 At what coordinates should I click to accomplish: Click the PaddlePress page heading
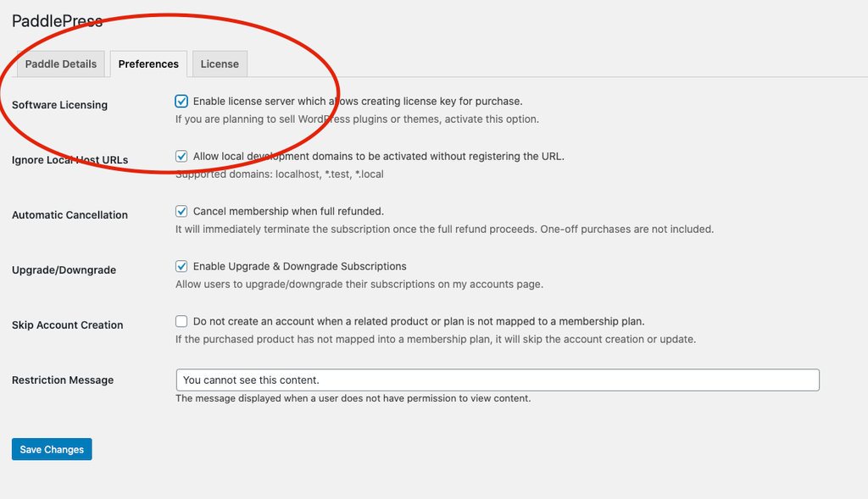[57, 20]
